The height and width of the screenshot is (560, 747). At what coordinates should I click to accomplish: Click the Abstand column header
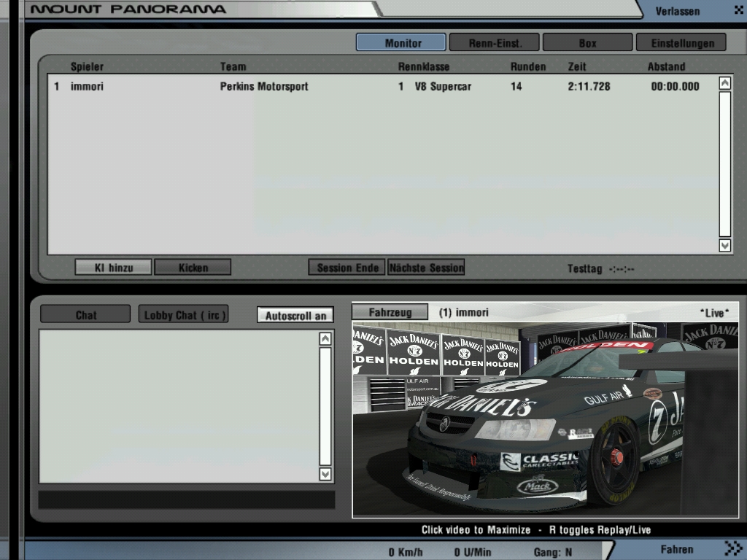click(x=666, y=66)
